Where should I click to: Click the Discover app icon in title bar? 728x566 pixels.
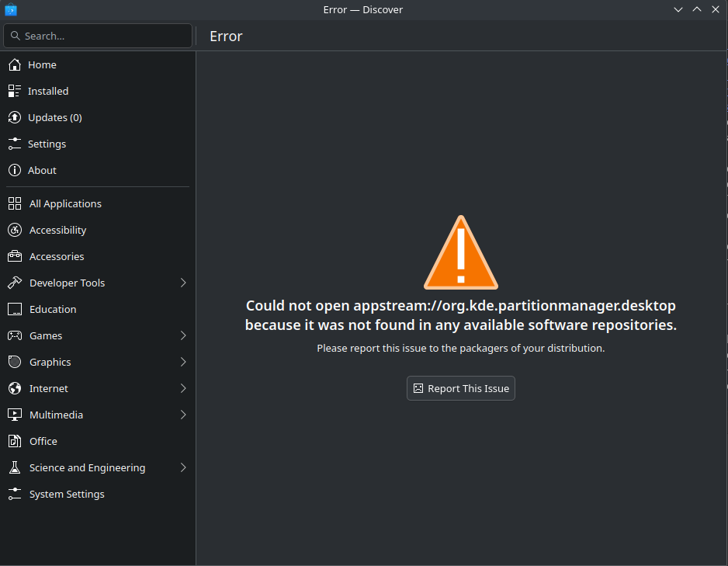tap(11, 9)
